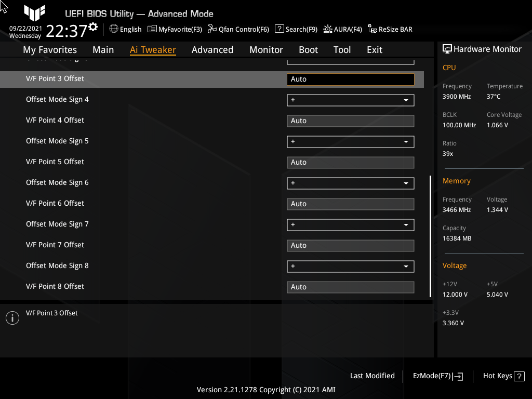
Task: Click the V/F Point 6 Offset field
Action: (351, 204)
